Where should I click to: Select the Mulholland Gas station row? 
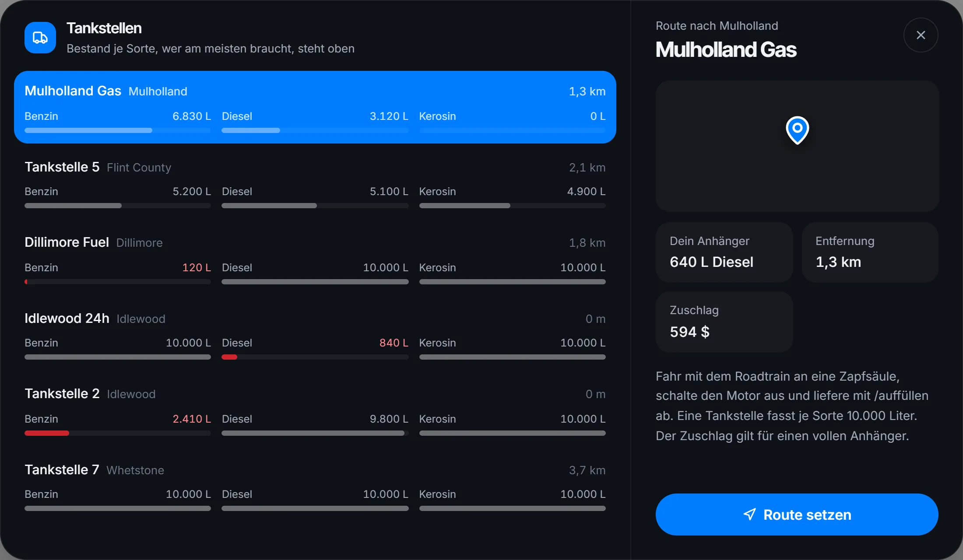[315, 107]
